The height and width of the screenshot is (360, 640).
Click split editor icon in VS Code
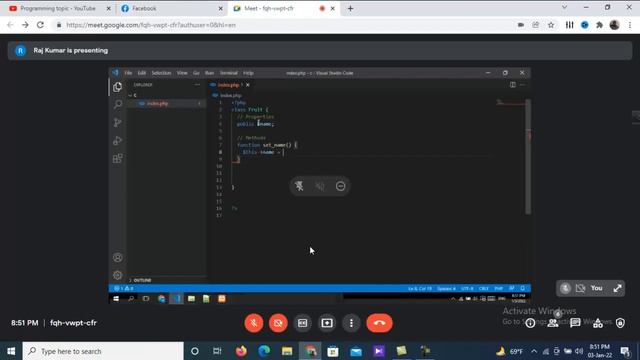pos(513,85)
